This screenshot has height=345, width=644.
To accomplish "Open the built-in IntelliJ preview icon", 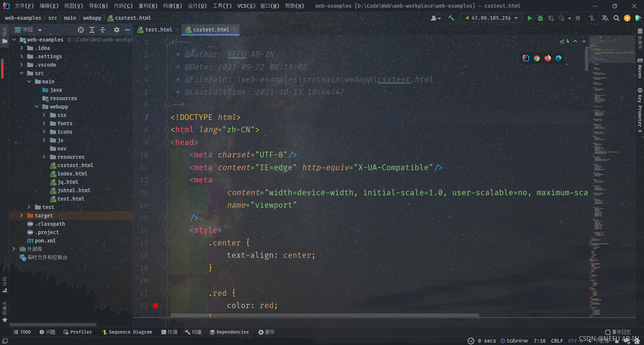I will [526, 58].
